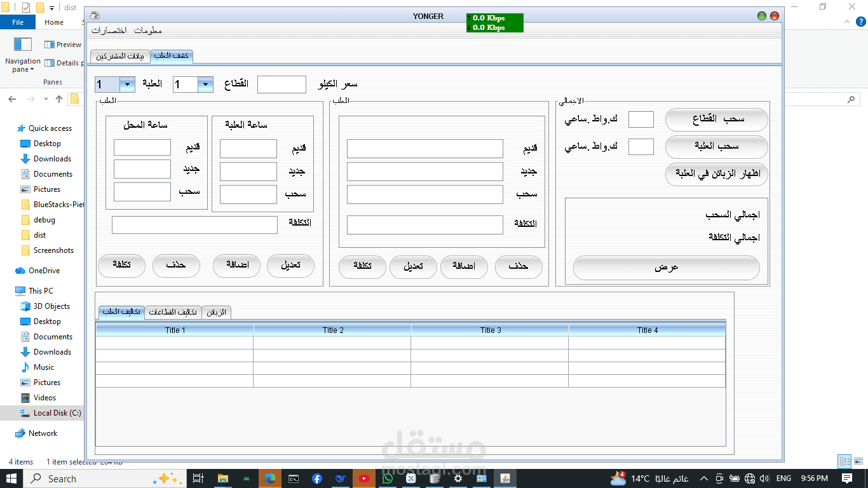
Task: Open the YouTube taskbar icon
Action: 364,478
